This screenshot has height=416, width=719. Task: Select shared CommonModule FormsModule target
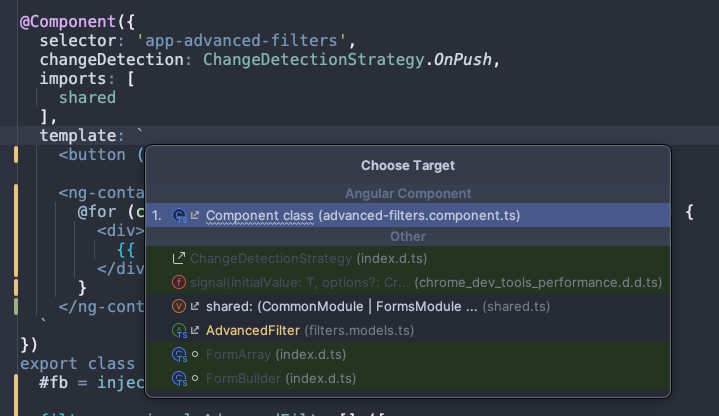tap(408, 306)
